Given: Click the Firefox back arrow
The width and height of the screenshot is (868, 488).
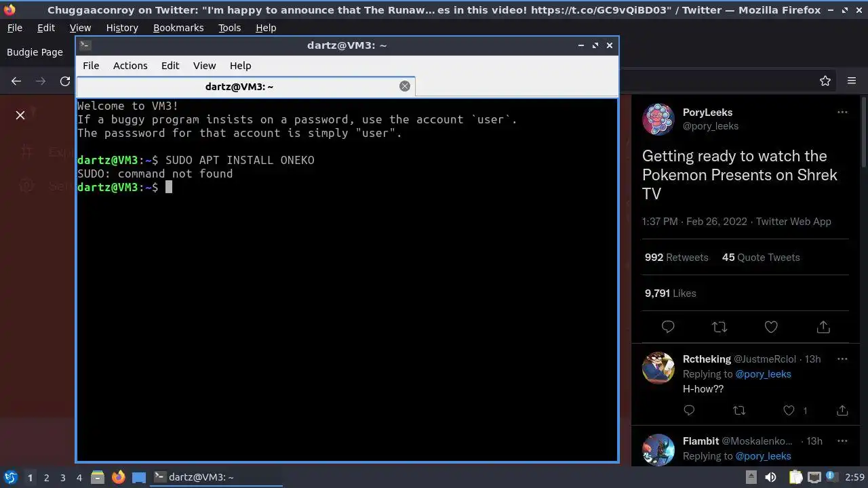Looking at the screenshot, I should pos(16,81).
